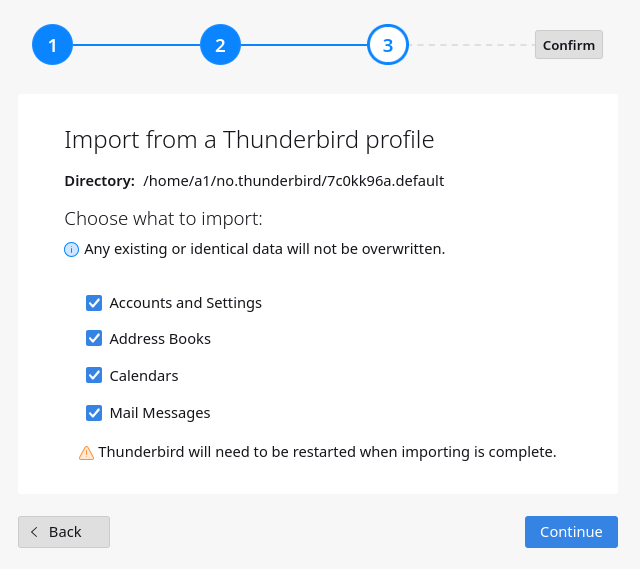
Task: Click the Mail Messages label text
Action: 160,413
